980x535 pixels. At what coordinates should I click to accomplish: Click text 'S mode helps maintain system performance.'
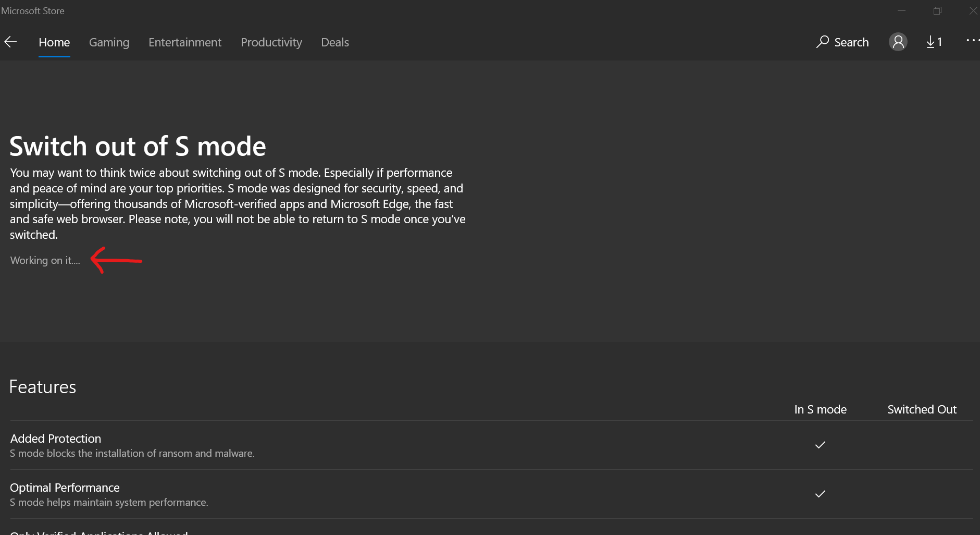pos(109,502)
